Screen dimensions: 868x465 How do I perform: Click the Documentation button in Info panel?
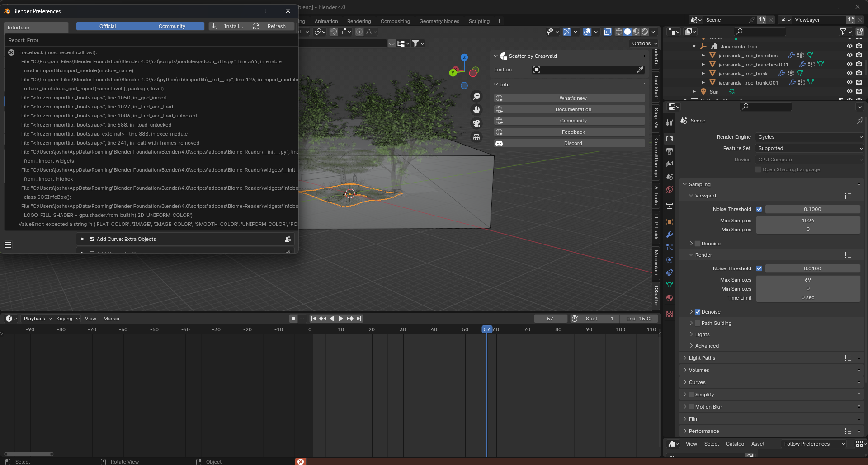tap(570, 109)
